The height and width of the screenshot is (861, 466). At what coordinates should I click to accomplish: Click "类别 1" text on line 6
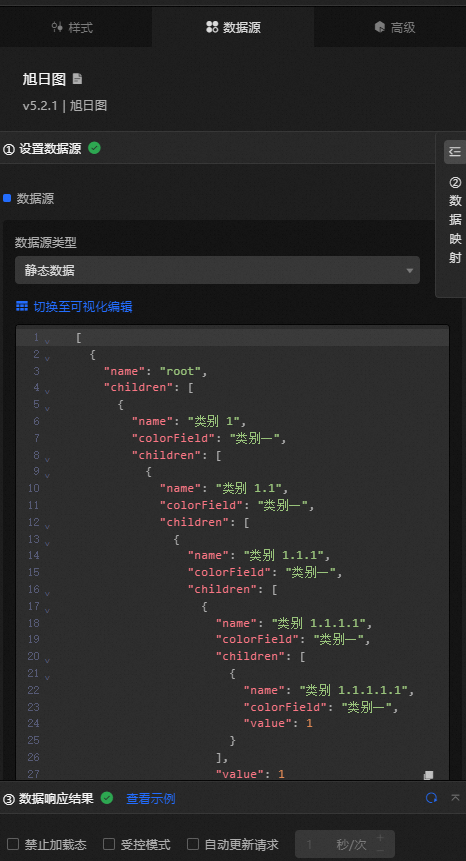point(215,422)
